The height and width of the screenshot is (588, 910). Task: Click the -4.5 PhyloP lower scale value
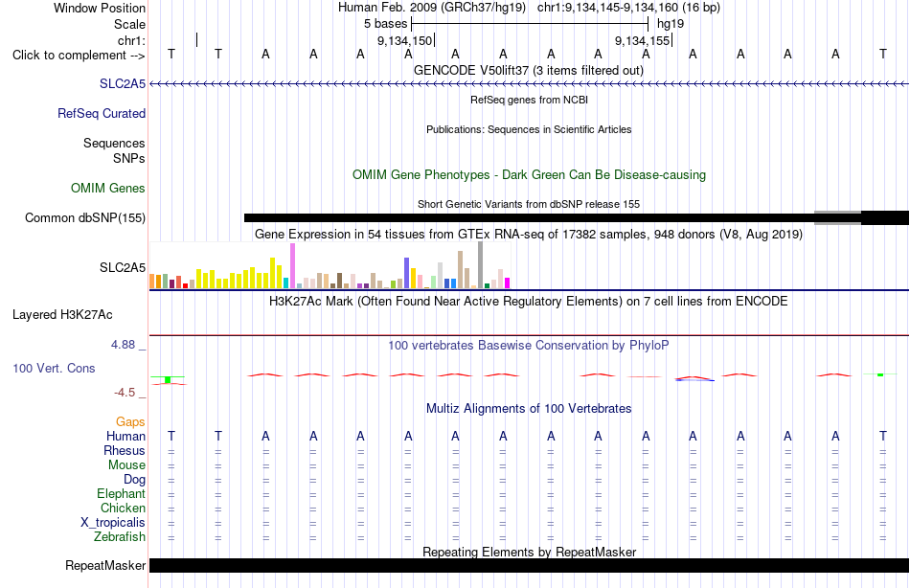coord(125,393)
